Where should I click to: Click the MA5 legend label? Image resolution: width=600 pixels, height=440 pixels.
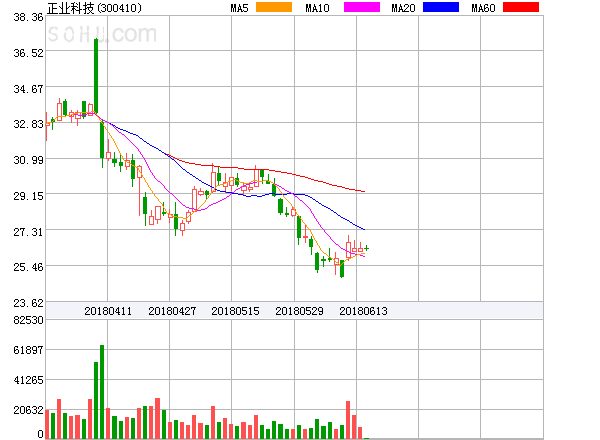[x=240, y=8]
